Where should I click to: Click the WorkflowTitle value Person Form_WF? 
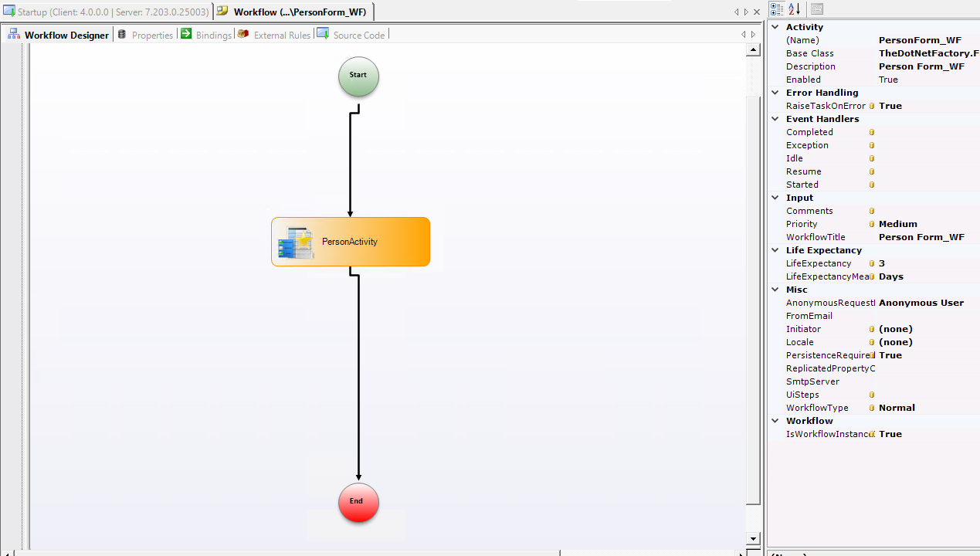coord(921,237)
